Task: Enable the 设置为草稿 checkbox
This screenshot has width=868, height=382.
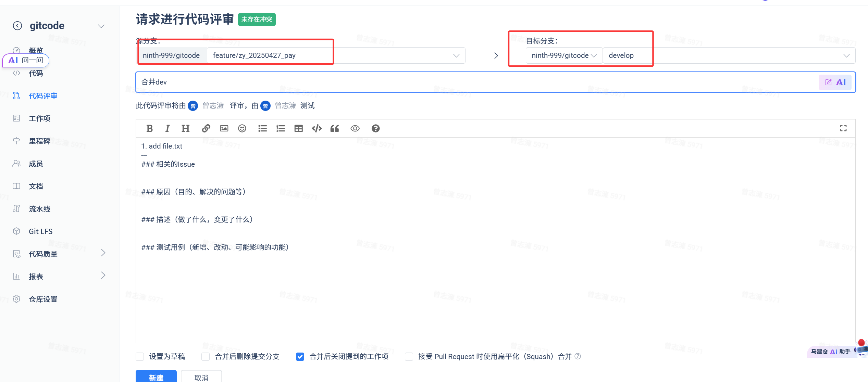Action: (140, 357)
